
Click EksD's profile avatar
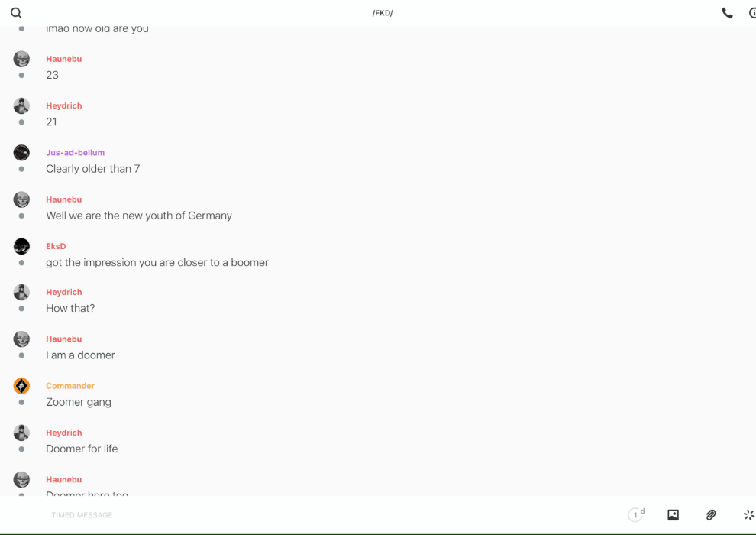21,246
